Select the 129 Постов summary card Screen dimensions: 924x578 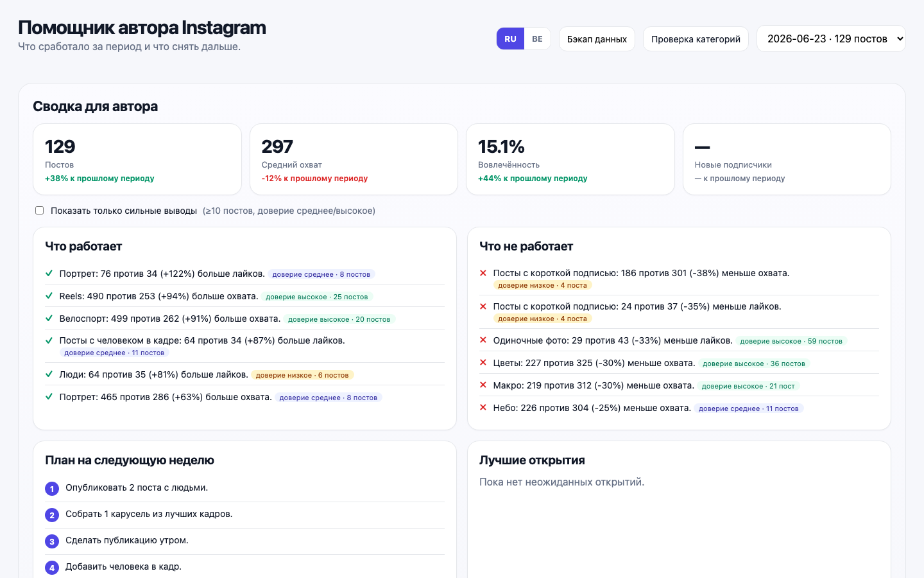click(x=137, y=159)
